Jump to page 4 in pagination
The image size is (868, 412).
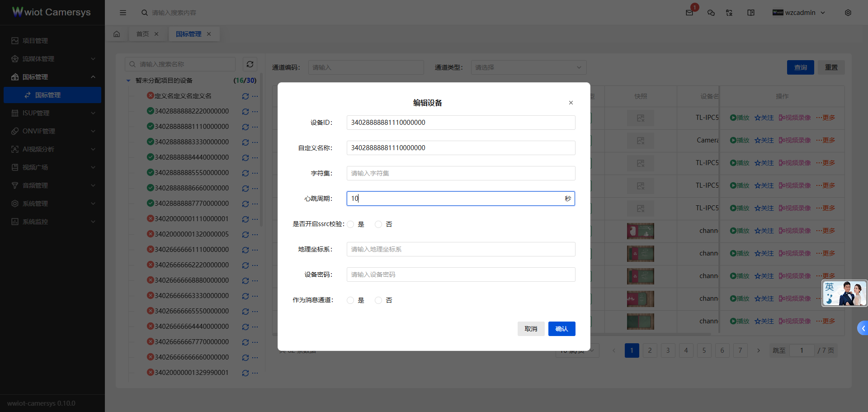[686, 350]
